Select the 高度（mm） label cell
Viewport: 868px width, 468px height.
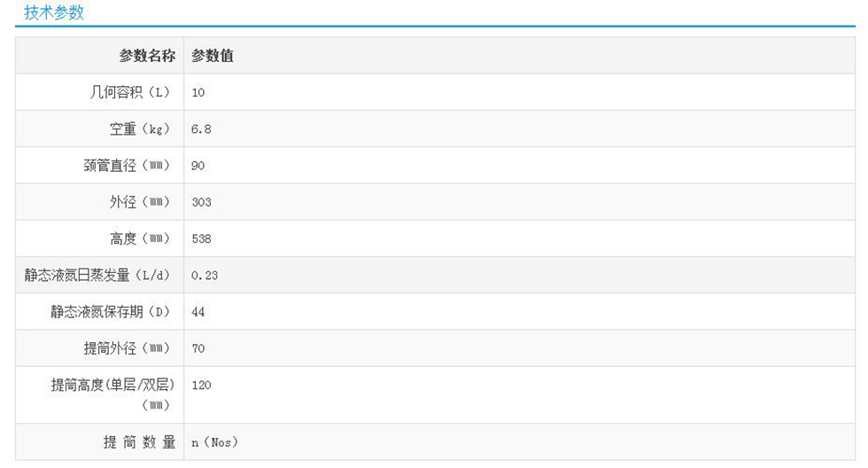tap(139, 239)
